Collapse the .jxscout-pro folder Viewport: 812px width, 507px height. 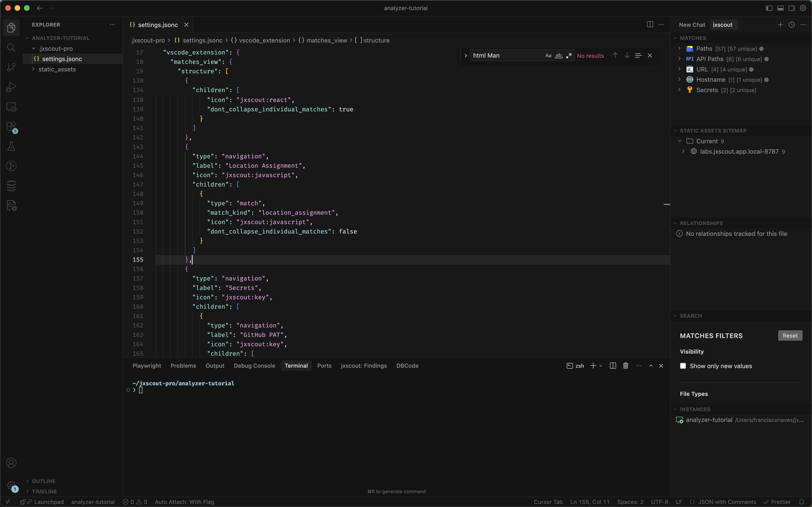point(34,49)
